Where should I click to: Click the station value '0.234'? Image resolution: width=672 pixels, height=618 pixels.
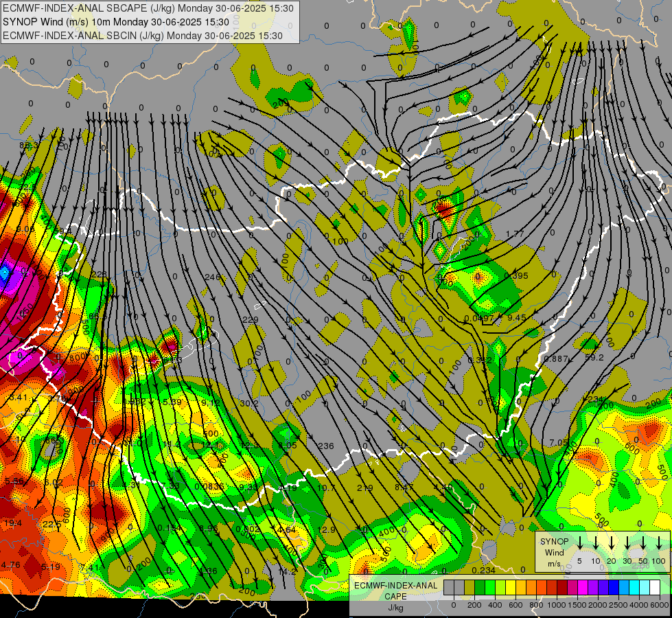click(483, 570)
